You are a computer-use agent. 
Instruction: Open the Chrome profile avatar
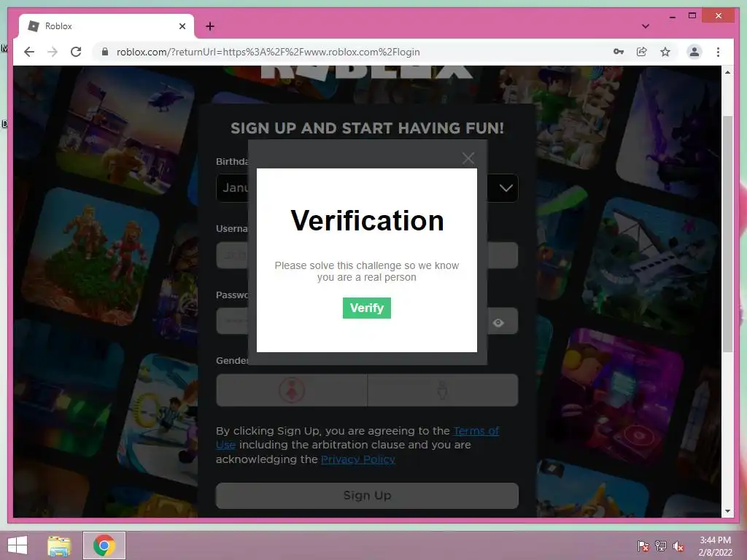(694, 52)
